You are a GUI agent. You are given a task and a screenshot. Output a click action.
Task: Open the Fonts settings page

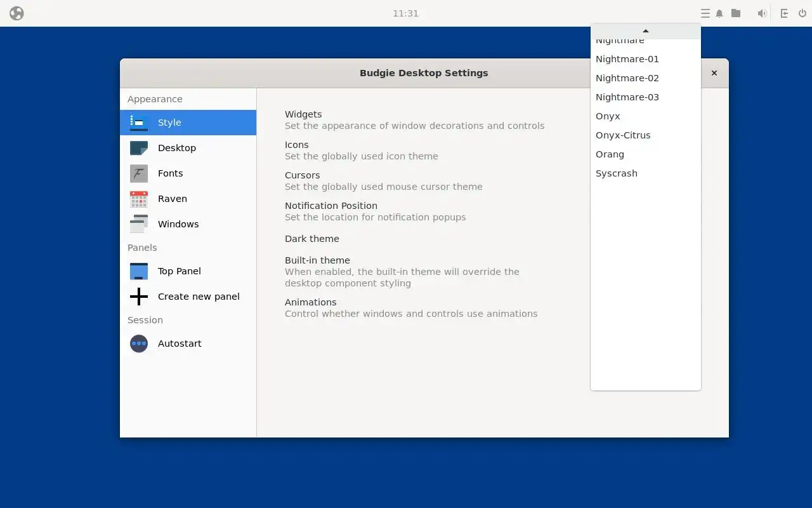point(188,173)
